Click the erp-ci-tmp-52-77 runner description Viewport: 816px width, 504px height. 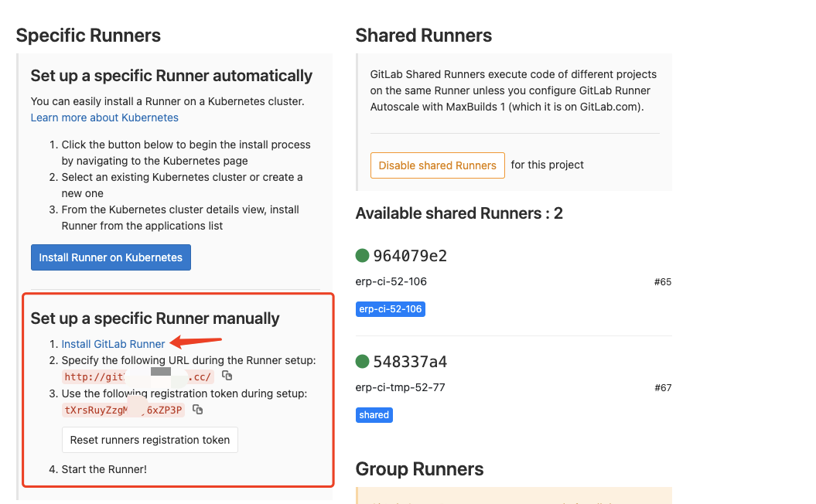(400, 387)
